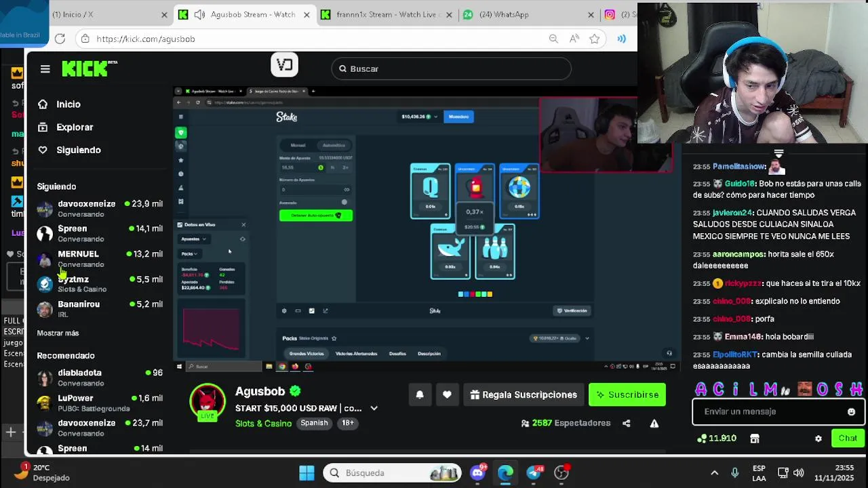Click Read aloud icon in address bar
The image size is (868, 488).
pyautogui.click(x=574, y=39)
